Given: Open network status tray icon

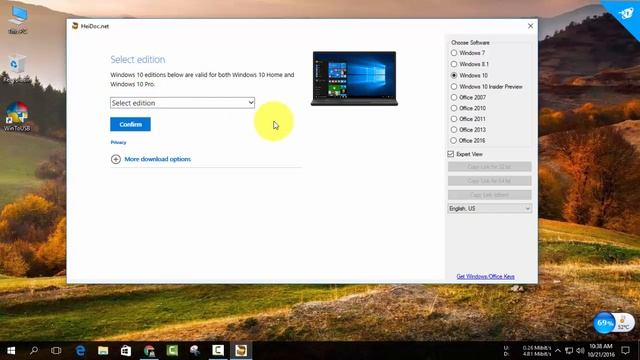Looking at the screenshot, I should point(569,351).
